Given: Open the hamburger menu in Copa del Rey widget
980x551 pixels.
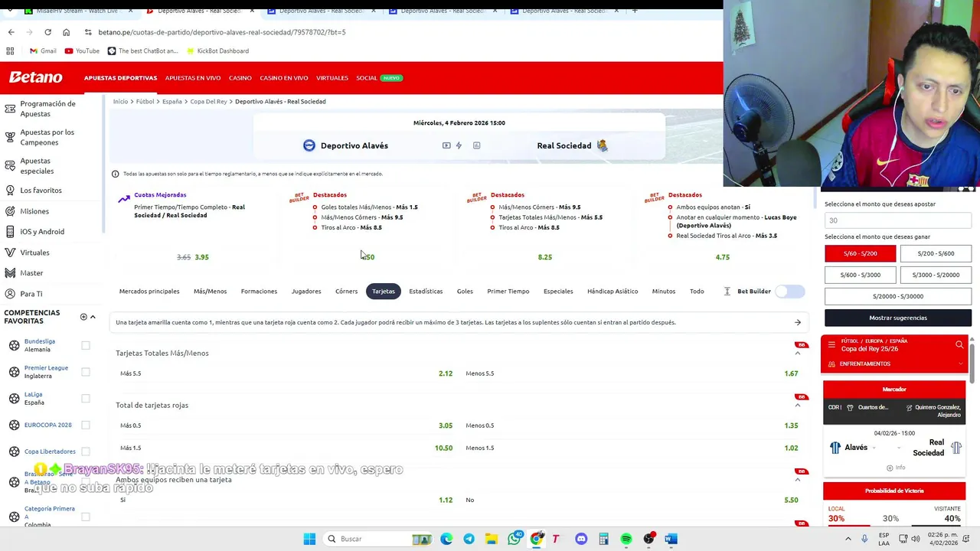Looking at the screenshot, I should tap(831, 345).
